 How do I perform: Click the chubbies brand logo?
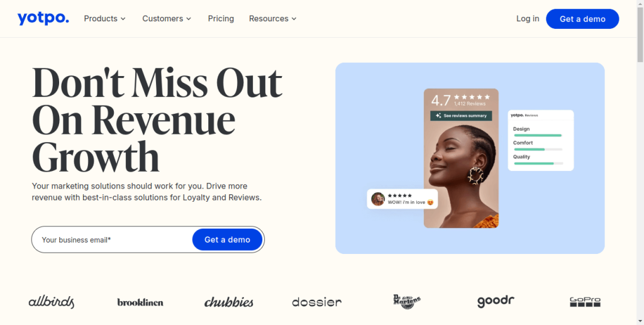pyautogui.click(x=229, y=302)
